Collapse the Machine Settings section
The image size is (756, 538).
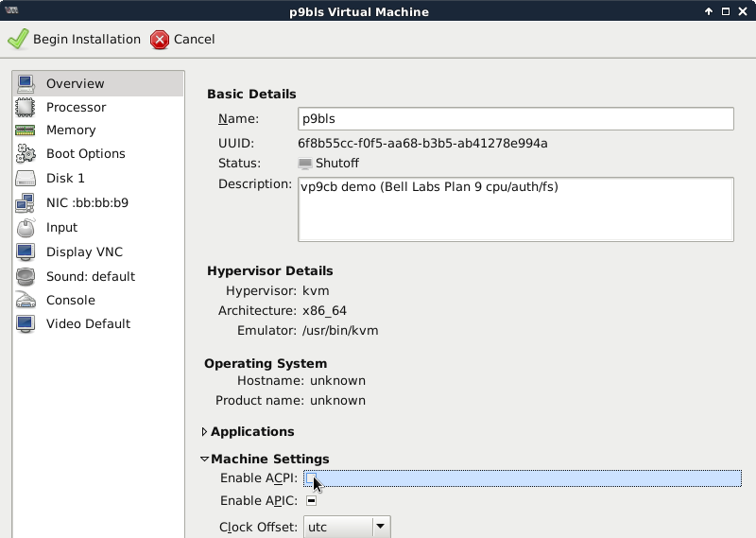(205, 460)
